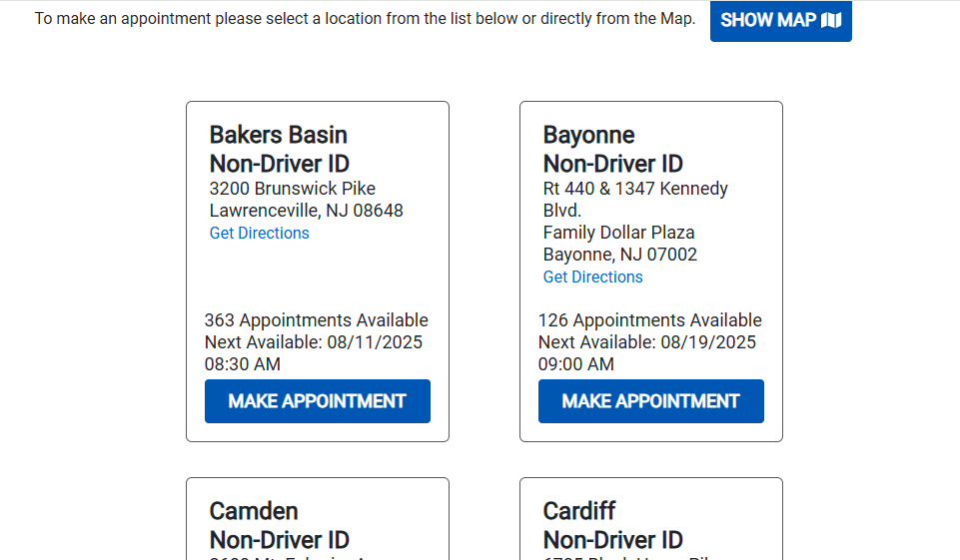
Task: Click Next Available 08/19/2025 text
Action: (x=646, y=353)
